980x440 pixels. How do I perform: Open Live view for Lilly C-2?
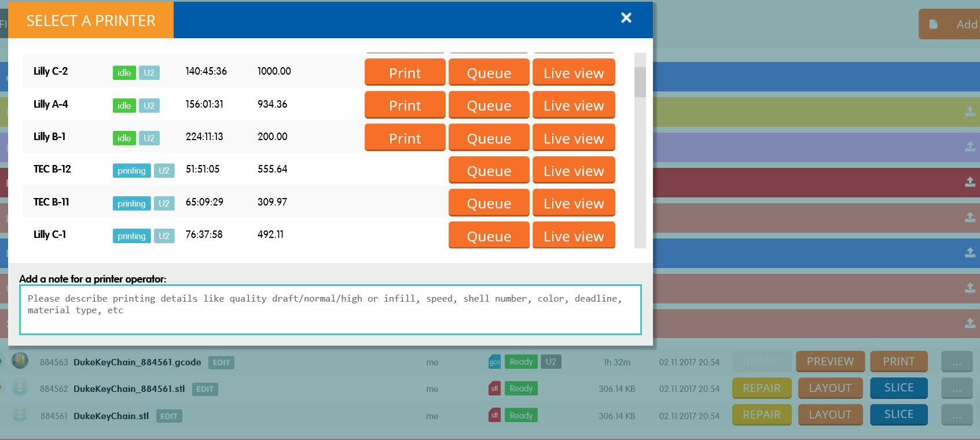pyautogui.click(x=574, y=72)
